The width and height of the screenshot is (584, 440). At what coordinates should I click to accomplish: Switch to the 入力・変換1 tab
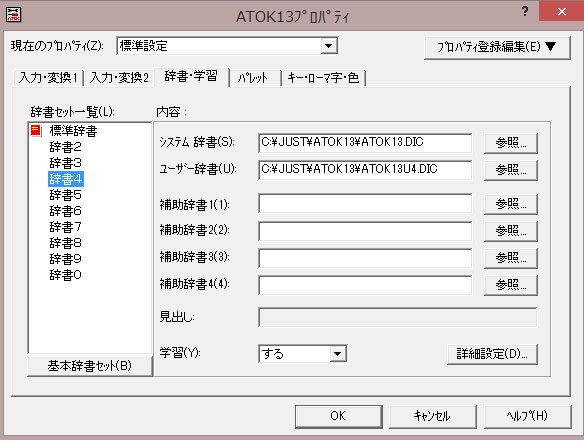coord(48,78)
